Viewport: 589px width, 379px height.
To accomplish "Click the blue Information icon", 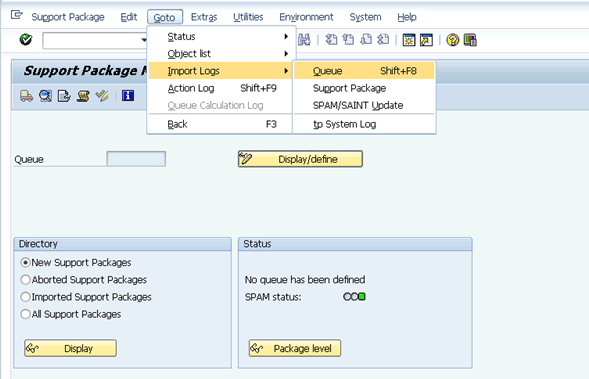I will coord(128,96).
